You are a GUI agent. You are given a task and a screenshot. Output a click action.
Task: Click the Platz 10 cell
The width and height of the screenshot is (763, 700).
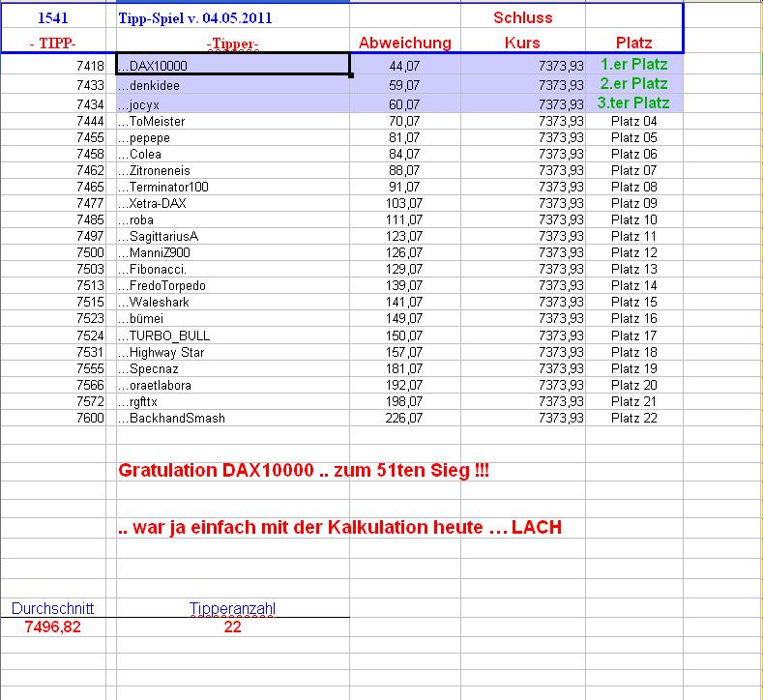[634, 219]
